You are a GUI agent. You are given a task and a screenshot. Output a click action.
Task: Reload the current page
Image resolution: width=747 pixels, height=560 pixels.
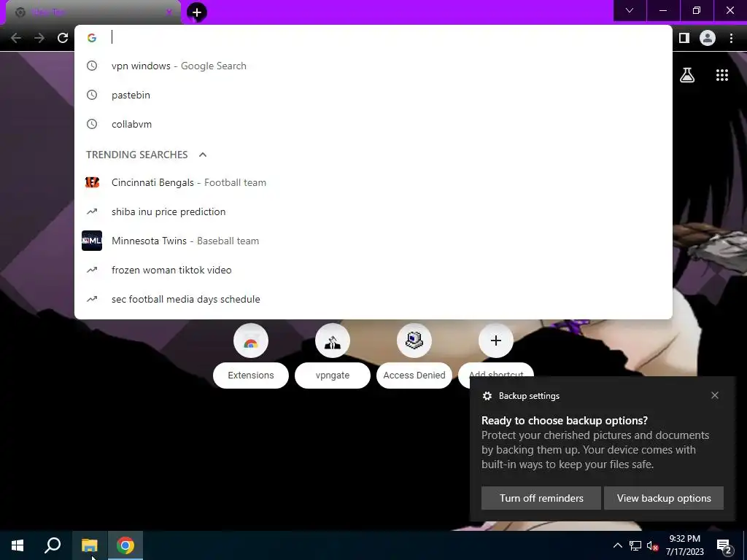tap(63, 38)
